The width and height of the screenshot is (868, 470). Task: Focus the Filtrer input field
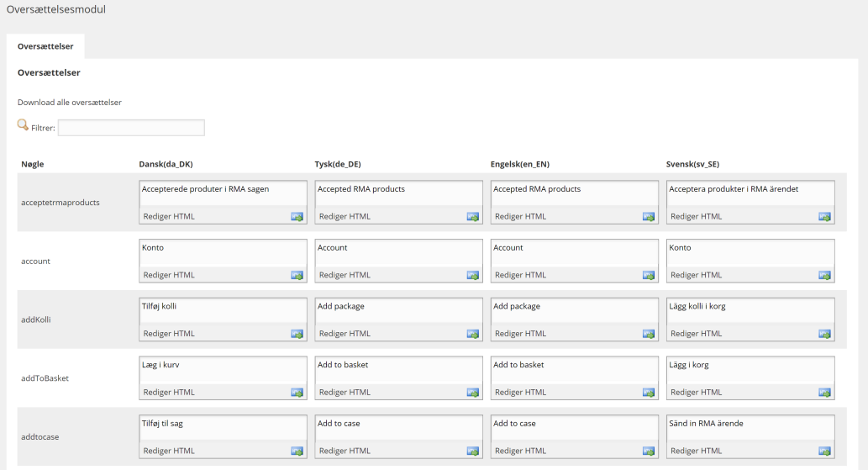pyautogui.click(x=131, y=128)
